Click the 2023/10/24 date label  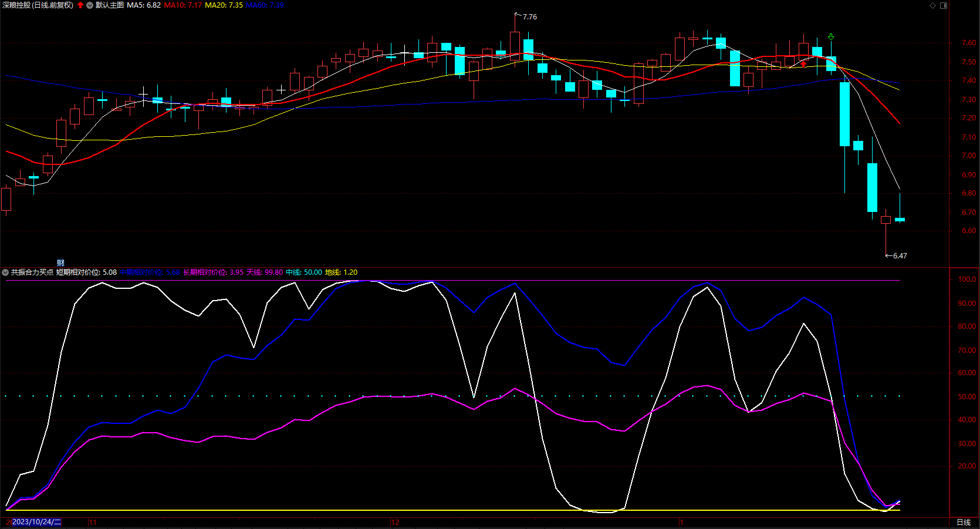pyautogui.click(x=36, y=522)
